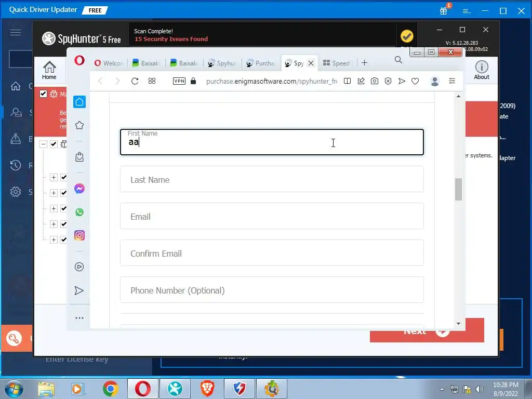Open Messenger in Opera sidebar
This screenshot has width=532, height=399.
[79, 189]
